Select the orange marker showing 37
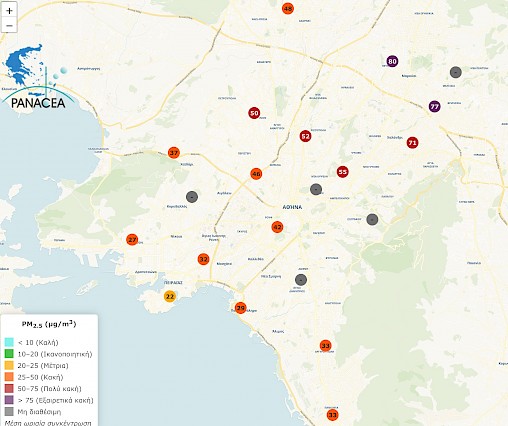This screenshot has height=426, width=508. [x=174, y=153]
